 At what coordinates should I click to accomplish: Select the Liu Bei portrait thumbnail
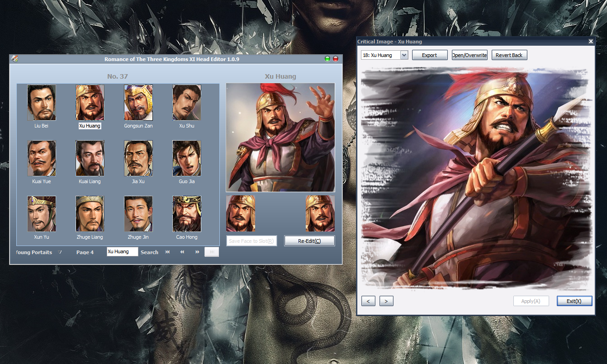tap(41, 103)
